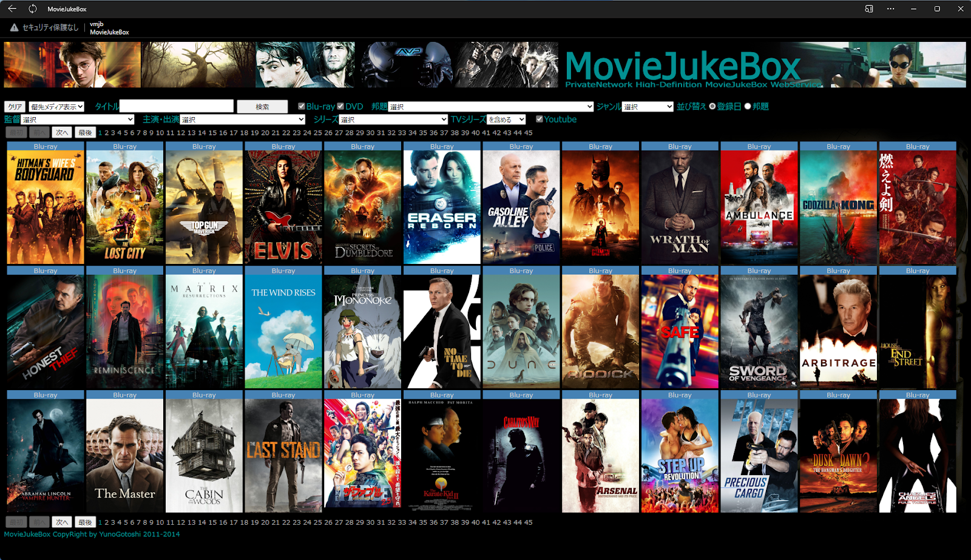
Task: Open Abraham Lincoln Vampire Hunter poster
Action: [x=46, y=456]
